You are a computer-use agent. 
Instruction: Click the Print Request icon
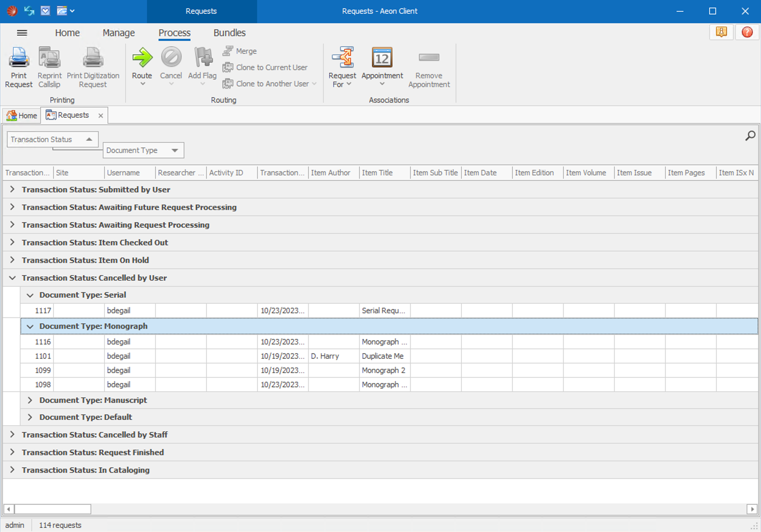(19, 66)
